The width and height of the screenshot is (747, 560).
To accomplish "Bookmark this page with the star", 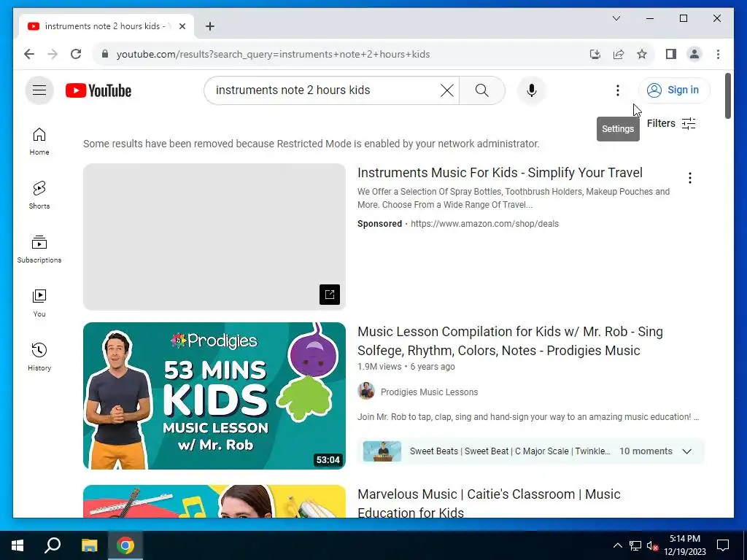I will point(642,54).
